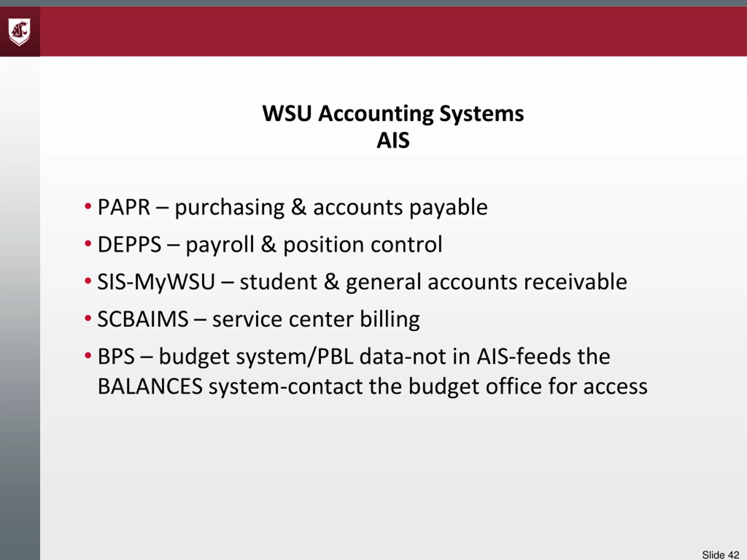Select the 'payroll & position control' text
The width and height of the screenshot is (747, 560).
pyautogui.click(x=314, y=244)
